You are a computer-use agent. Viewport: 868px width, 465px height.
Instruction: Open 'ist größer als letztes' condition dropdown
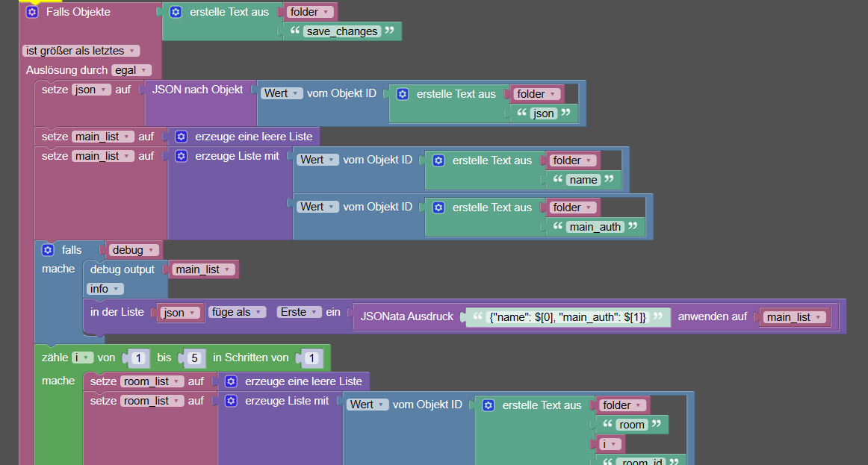(81, 51)
